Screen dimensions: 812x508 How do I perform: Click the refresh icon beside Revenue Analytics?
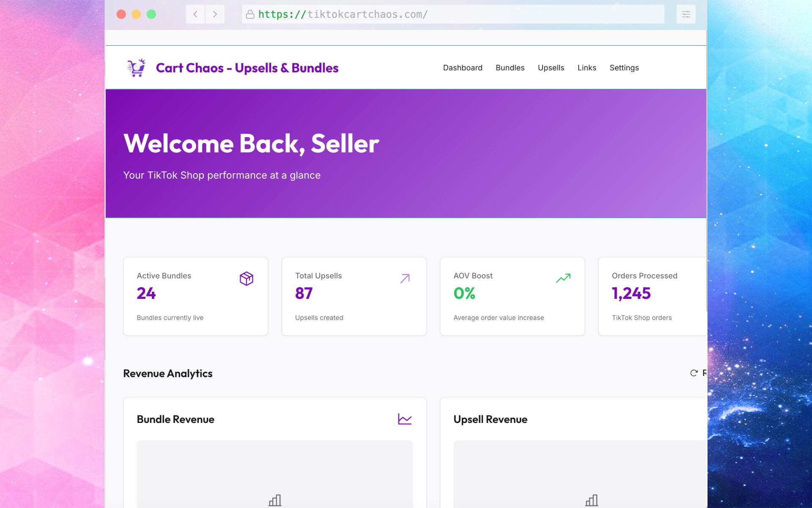[694, 373]
